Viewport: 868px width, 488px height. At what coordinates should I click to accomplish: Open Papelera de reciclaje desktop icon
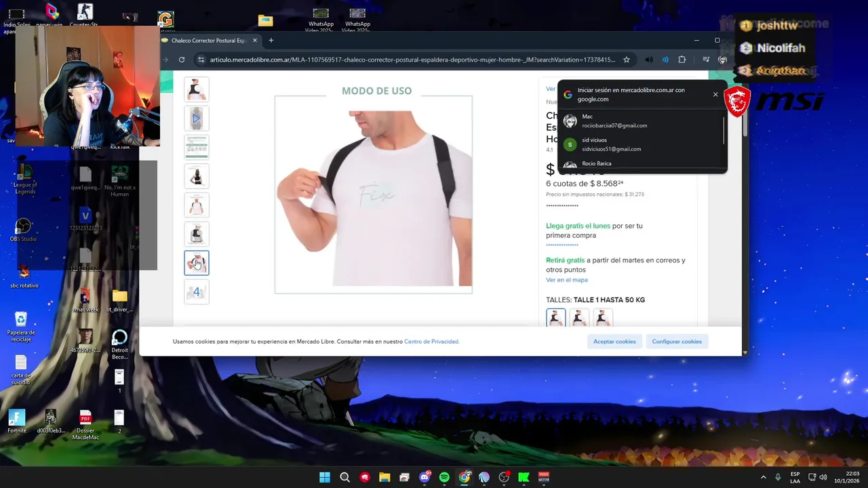coord(21,327)
